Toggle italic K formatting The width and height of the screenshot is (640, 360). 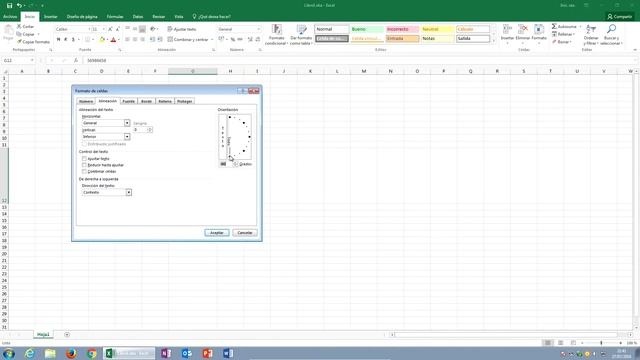tap(66, 40)
